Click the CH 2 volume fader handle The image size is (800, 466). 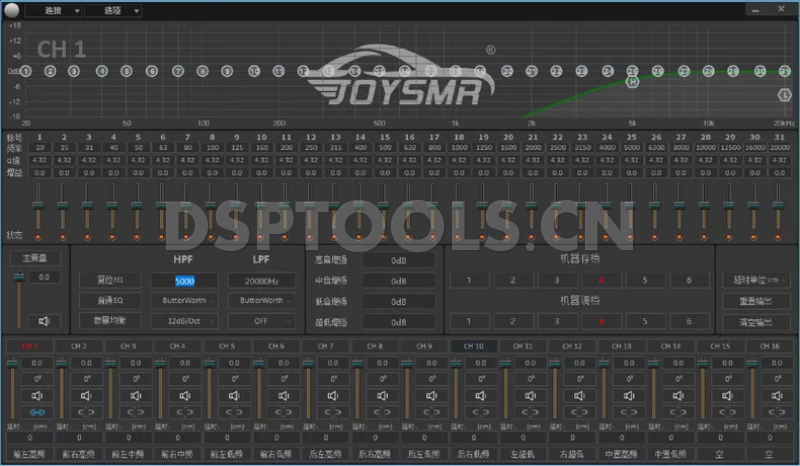point(61,363)
